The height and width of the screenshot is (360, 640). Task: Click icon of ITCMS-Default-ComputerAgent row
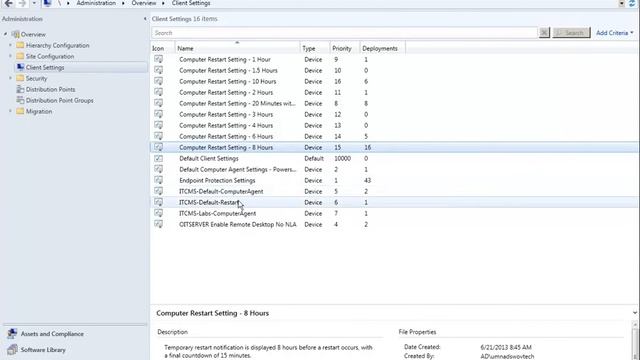pos(158,191)
